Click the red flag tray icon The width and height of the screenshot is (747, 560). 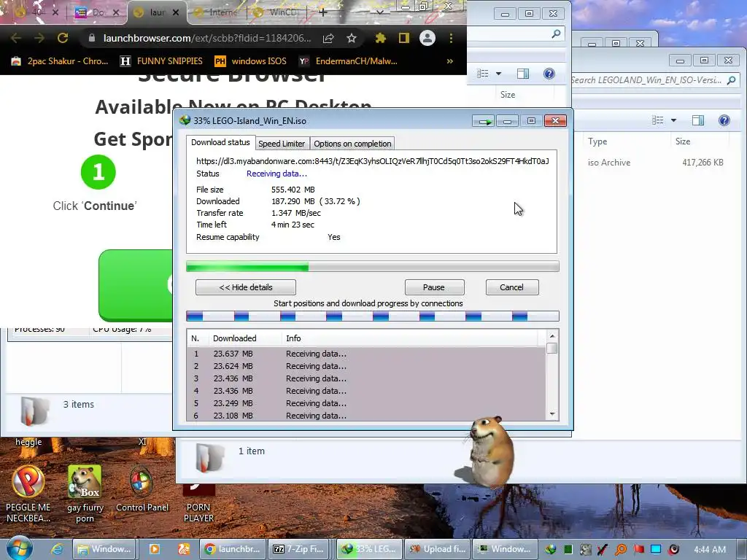pyautogui.click(x=638, y=550)
